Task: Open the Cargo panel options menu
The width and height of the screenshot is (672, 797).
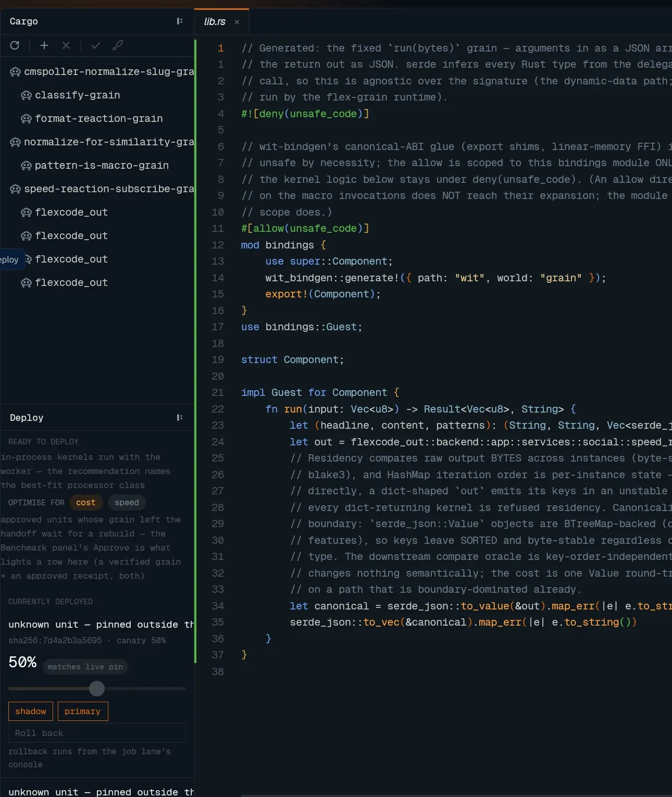Action: [x=180, y=21]
